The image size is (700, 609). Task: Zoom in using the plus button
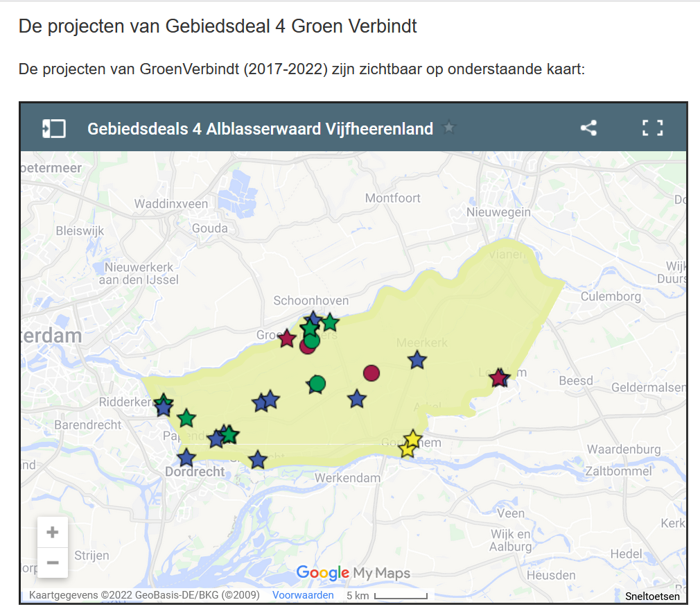(x=53, y=533)
